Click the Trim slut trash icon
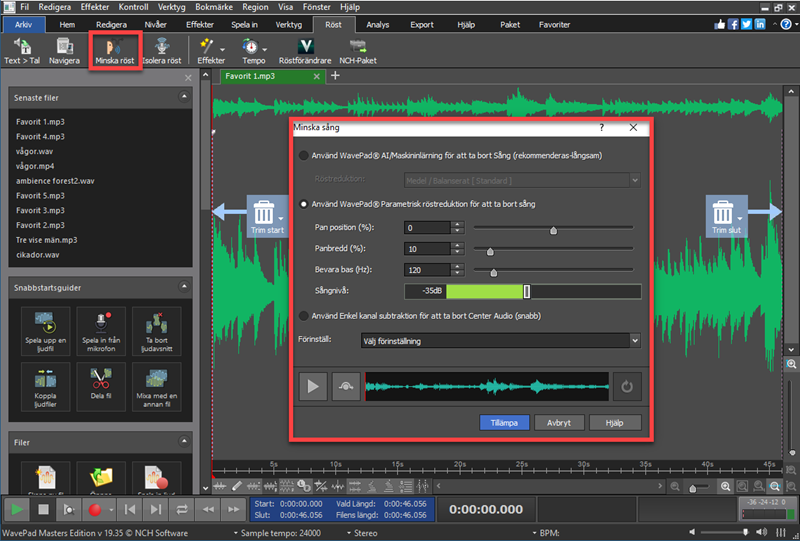The width and height of the screenshot is (800, 541). [723, 212]
